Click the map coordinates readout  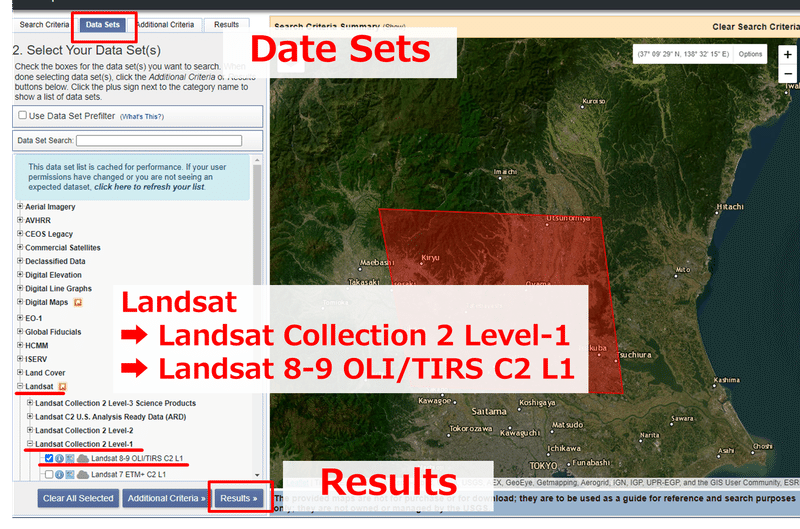[683, 54]
